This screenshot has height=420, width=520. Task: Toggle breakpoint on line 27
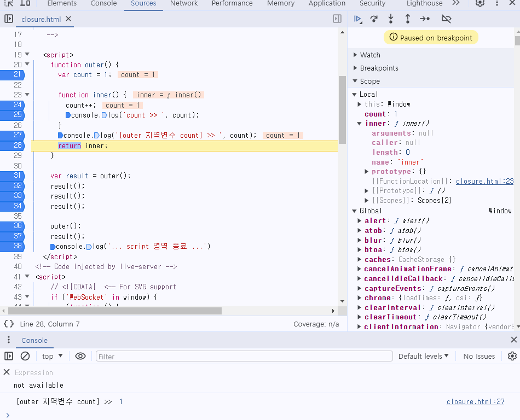point(13,135)
